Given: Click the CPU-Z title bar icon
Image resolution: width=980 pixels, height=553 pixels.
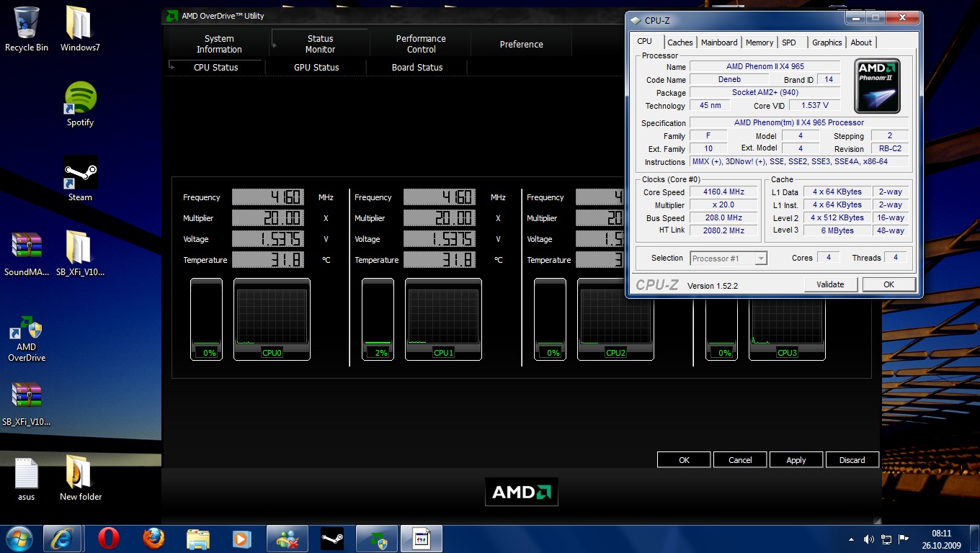Looking at the screenshot, I should [636, 20].
